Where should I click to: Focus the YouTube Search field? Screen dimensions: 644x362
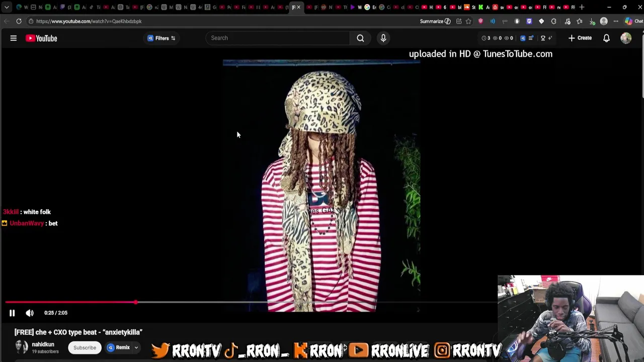[x=278, y=38]
